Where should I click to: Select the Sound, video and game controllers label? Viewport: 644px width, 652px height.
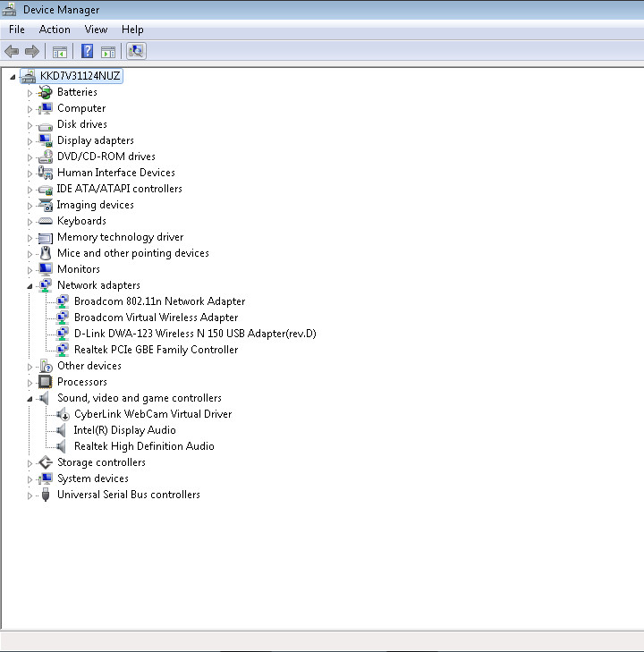pyautogui.click(x=140, y=398)
